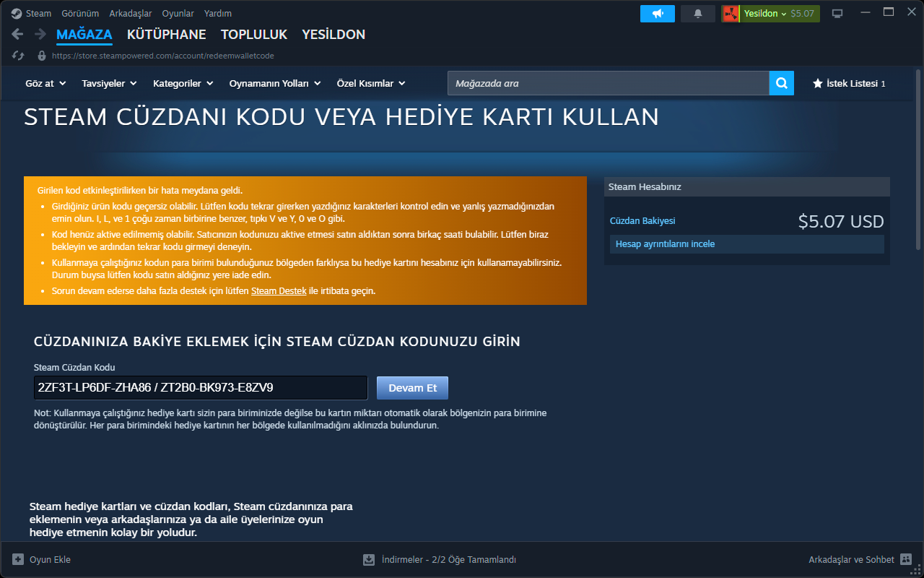Image resolution: width=924 pixels, height=578 pixels.
Task: Switch to the MAĞAZA tab
Action: click(x=84, y=34)
